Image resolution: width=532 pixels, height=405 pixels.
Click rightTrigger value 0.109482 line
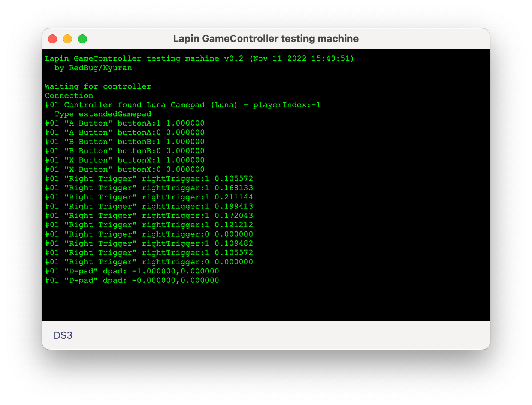tap(149, 243)
